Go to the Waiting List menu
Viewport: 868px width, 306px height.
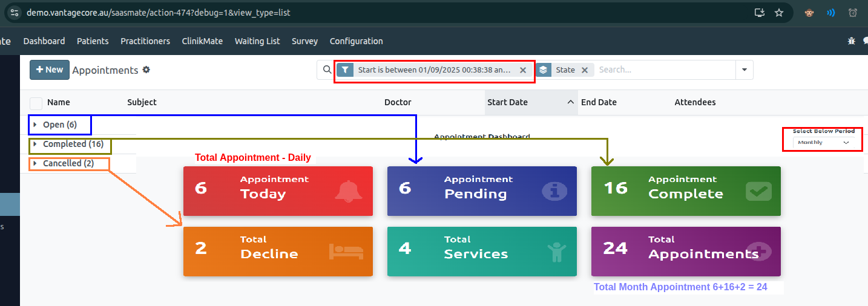257,41
